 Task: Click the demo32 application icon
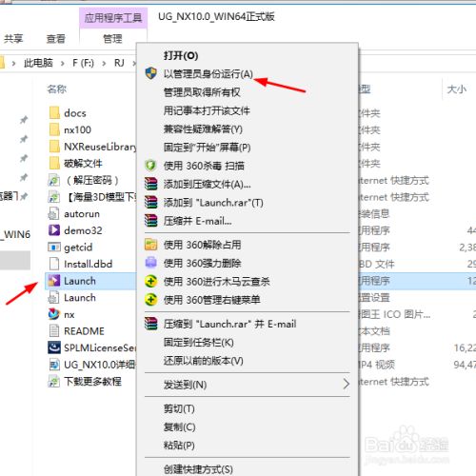54,230
